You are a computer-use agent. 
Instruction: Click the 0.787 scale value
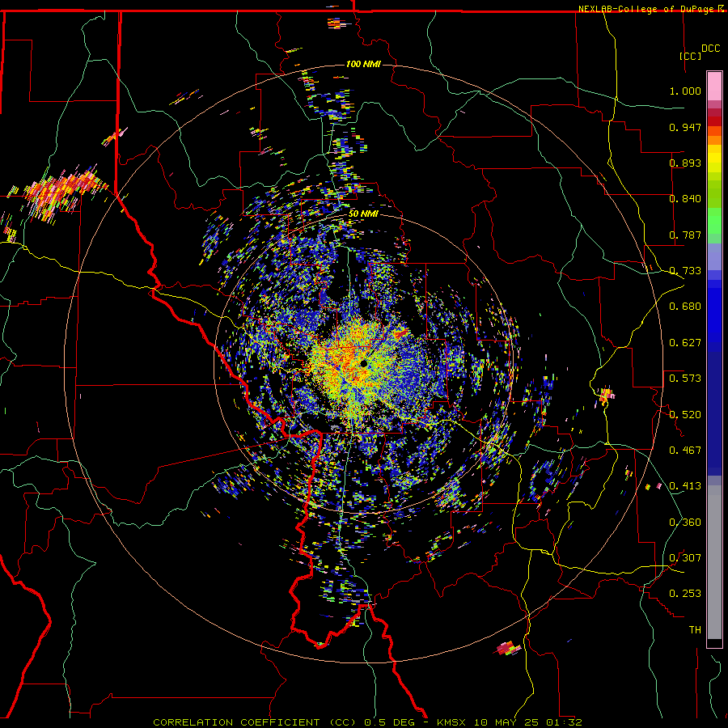pyautogui.click(x=685, y=235)
